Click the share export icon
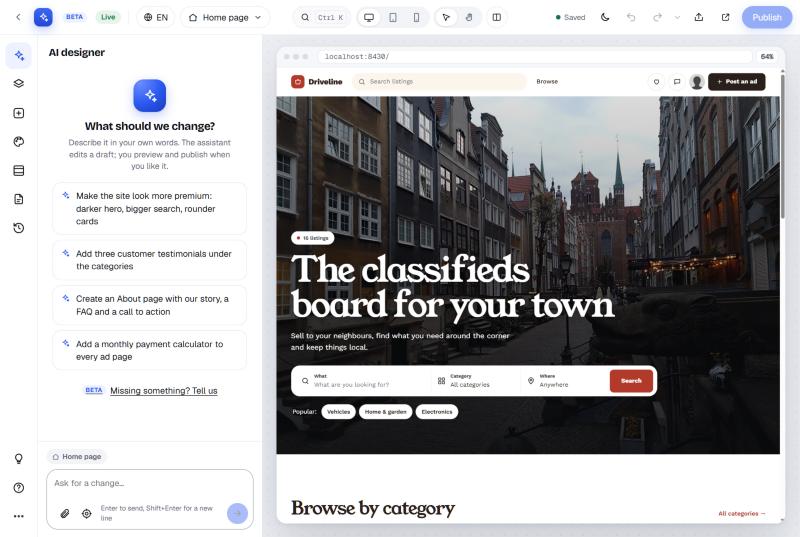This screenshot has height=537, width=800. tap(699, 17)
